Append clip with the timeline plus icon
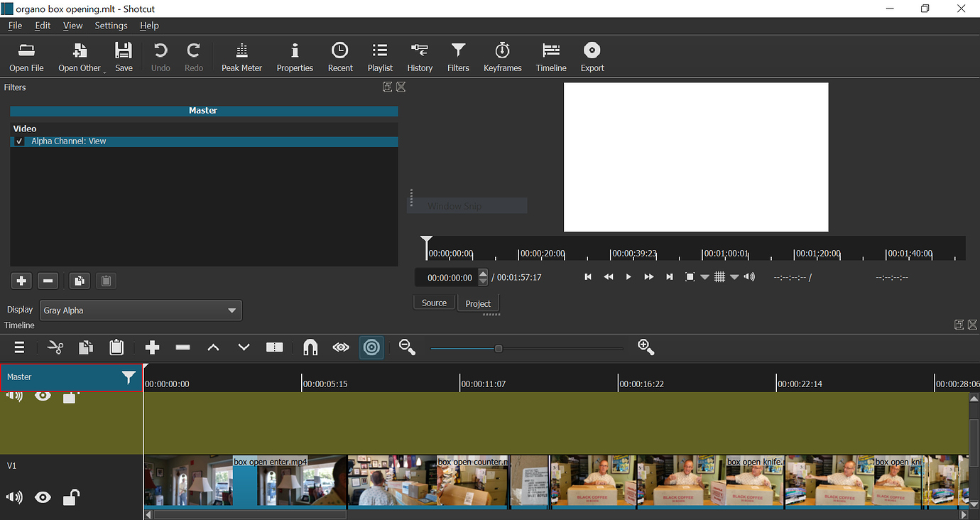This screenshot has width=980, height=520. (x=152, y=347)
